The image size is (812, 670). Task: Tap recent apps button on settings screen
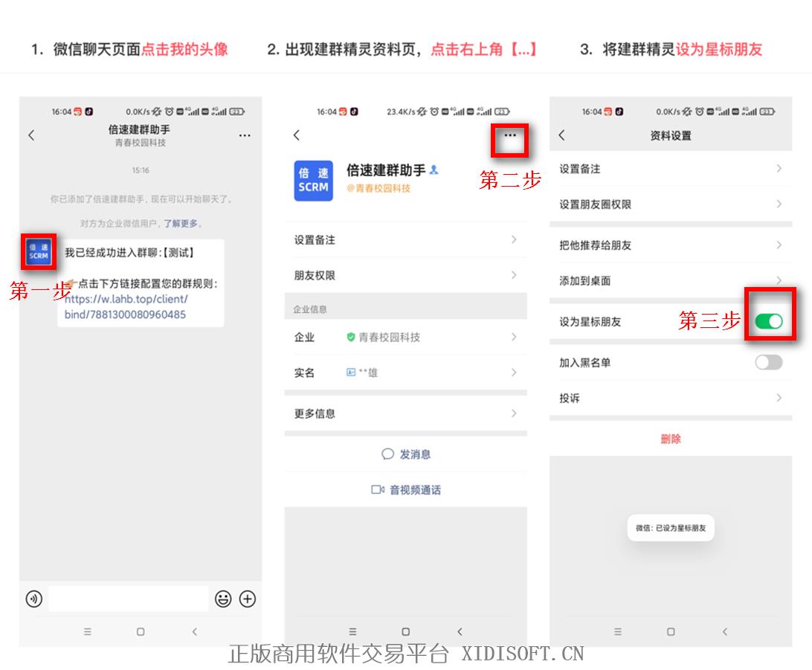(618, 631)
